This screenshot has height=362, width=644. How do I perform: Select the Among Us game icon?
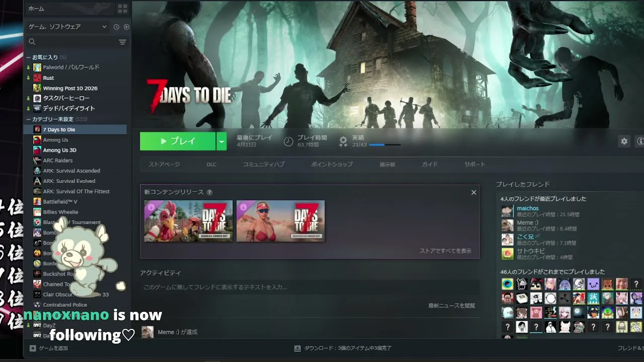(x=37, y=140)
